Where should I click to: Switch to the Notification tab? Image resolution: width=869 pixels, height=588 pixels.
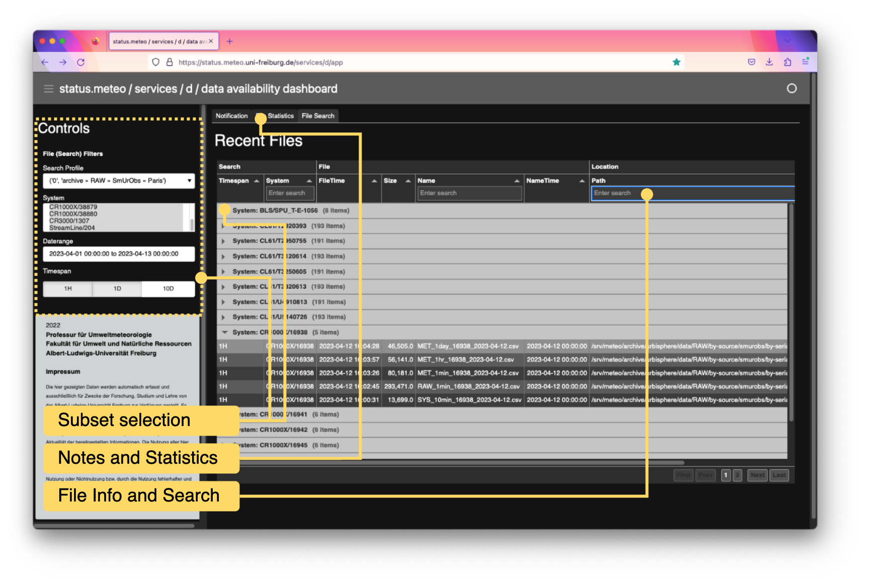tap(231, 116)
